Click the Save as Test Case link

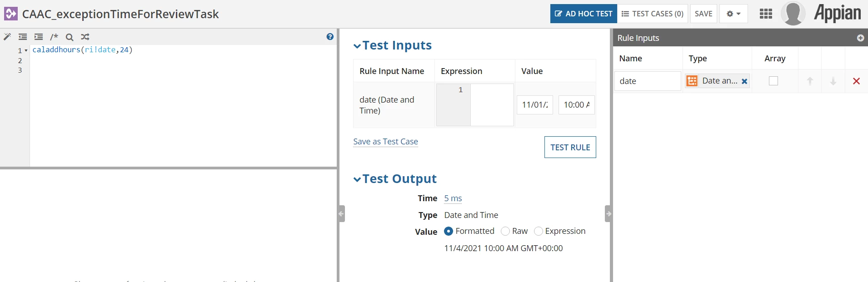(385, 142)
